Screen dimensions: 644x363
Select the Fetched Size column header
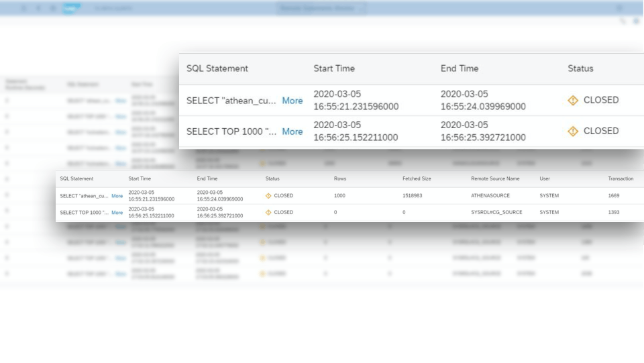[x=417, y=178]
